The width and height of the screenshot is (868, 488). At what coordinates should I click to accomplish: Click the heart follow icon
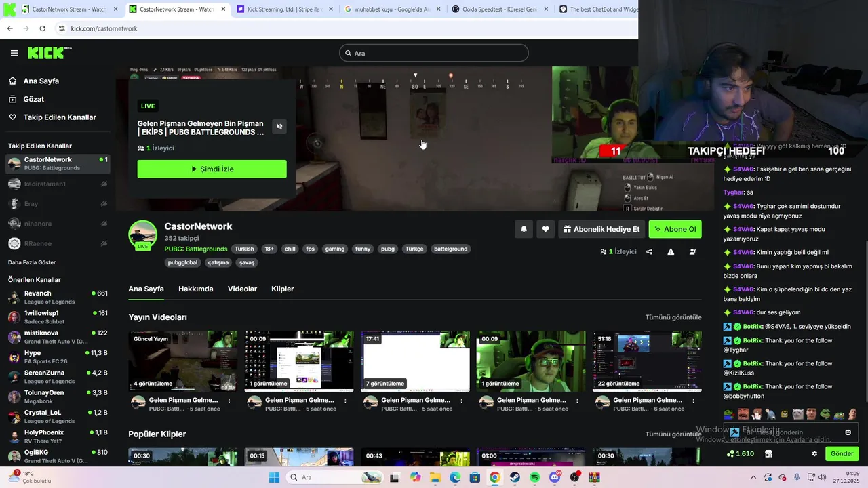point(545,229)
